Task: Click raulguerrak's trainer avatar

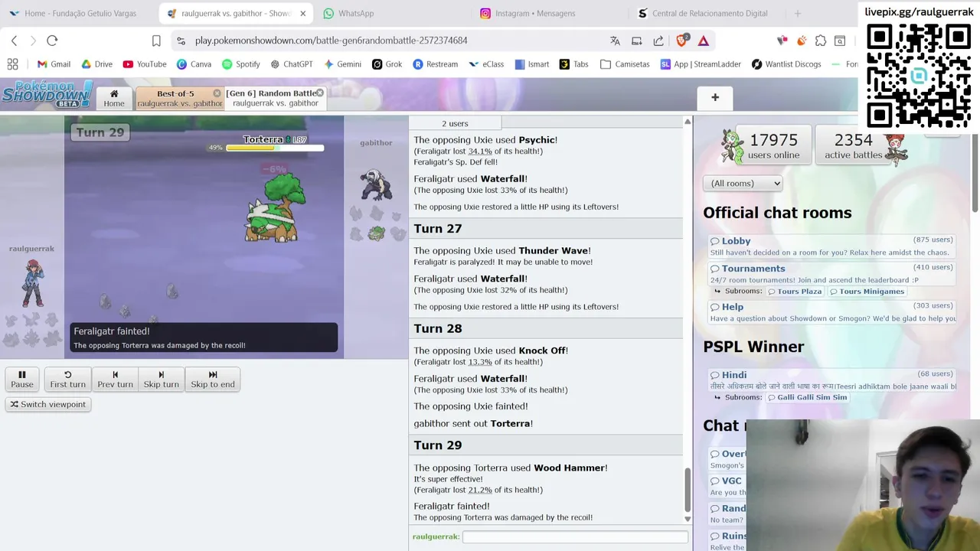Action: coord(32,282)
